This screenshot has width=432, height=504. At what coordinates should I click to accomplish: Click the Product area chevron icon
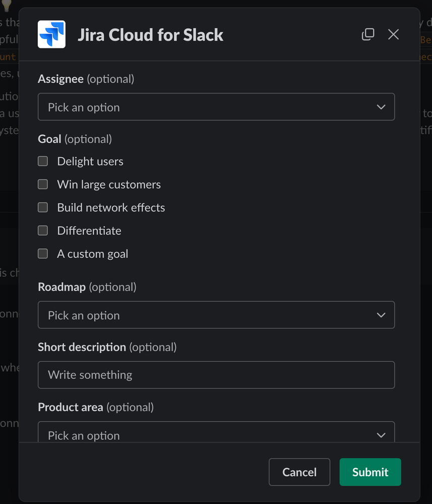[381, 434]
